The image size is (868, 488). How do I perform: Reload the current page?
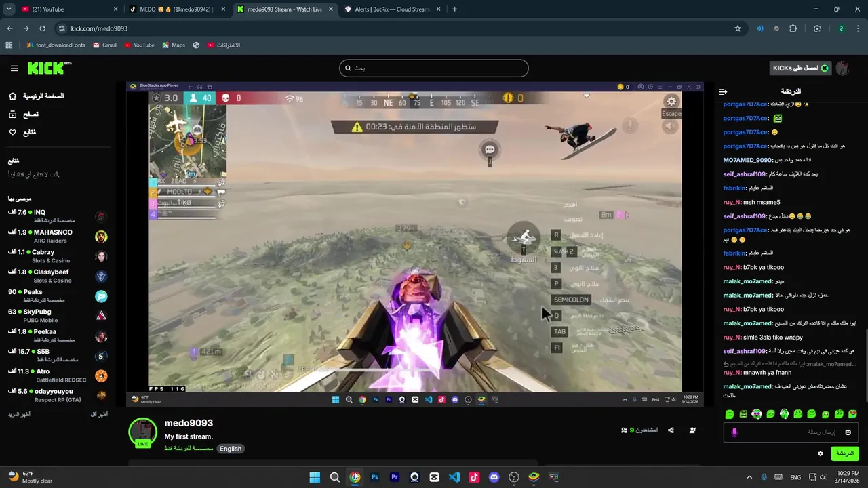coord(42,28)
